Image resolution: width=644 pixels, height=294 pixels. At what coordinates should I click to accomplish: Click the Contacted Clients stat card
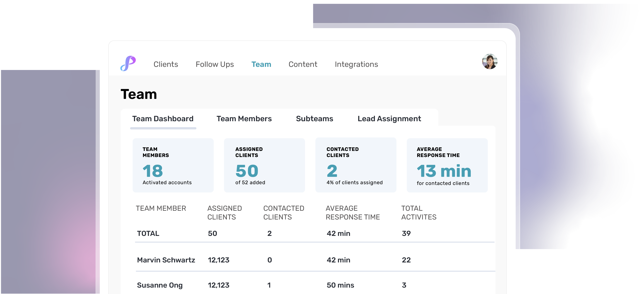(355, 165)
